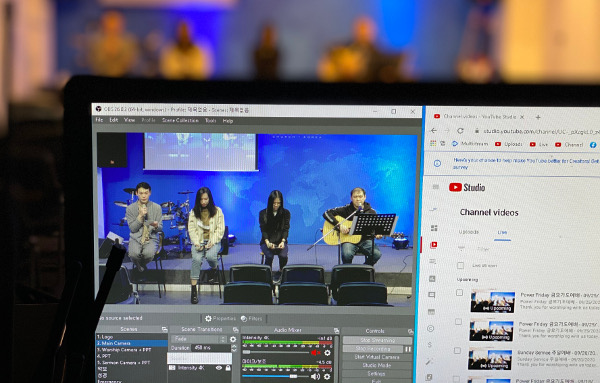The width and height of the screenshot is (600, 383).
Task: Click Start Virtual Camera button
Action: [x=377, y=357]
